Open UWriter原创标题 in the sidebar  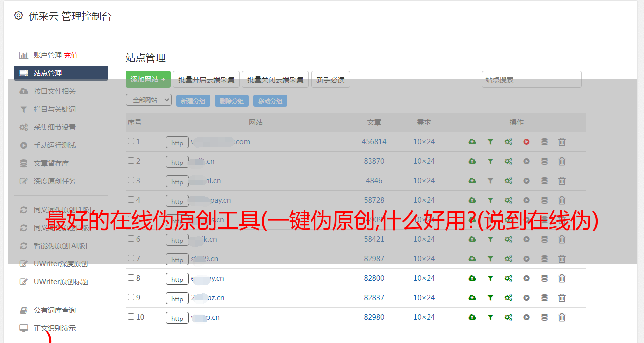(61, 282)
